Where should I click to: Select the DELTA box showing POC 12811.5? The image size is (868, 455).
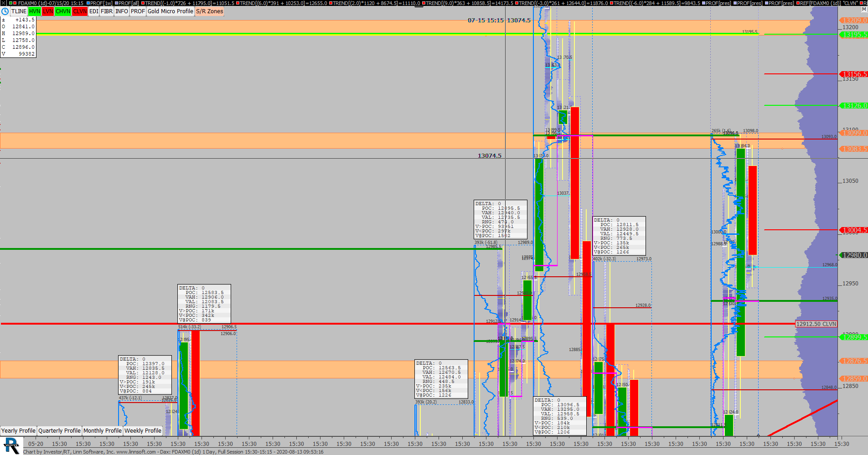pyautogui.click(x=619, y=236)
